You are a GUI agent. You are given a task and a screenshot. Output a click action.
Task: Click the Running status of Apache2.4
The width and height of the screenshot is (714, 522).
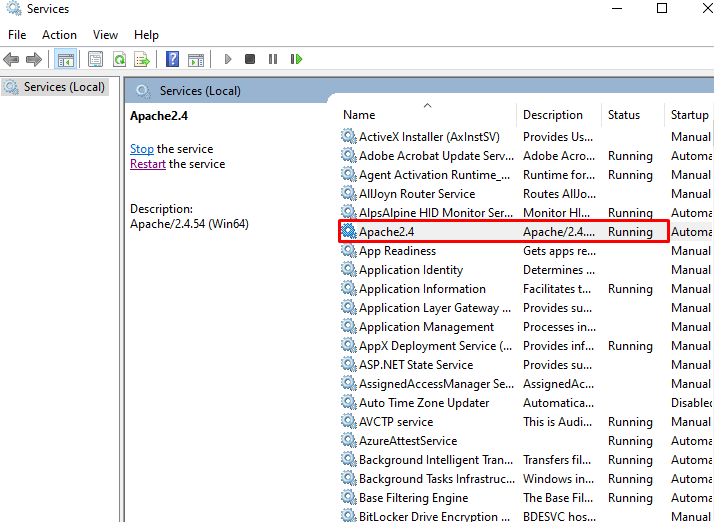(630, 232)
